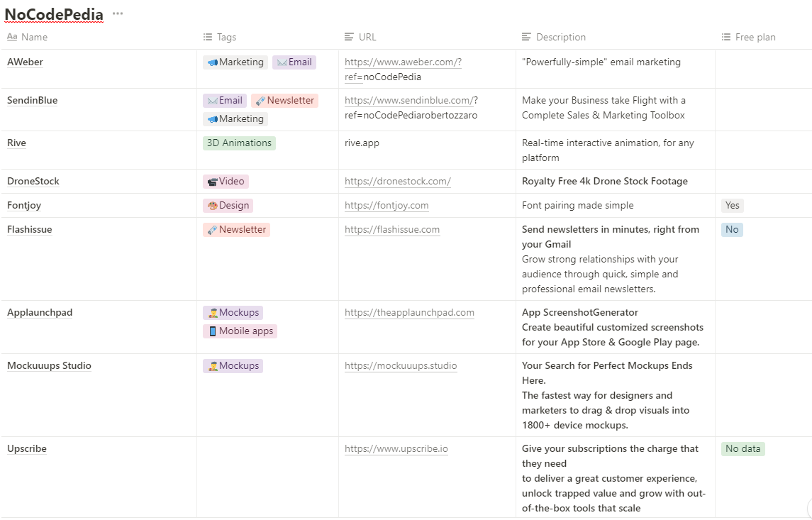Click the 'Font pairing made simple' description

pos(578,206)
